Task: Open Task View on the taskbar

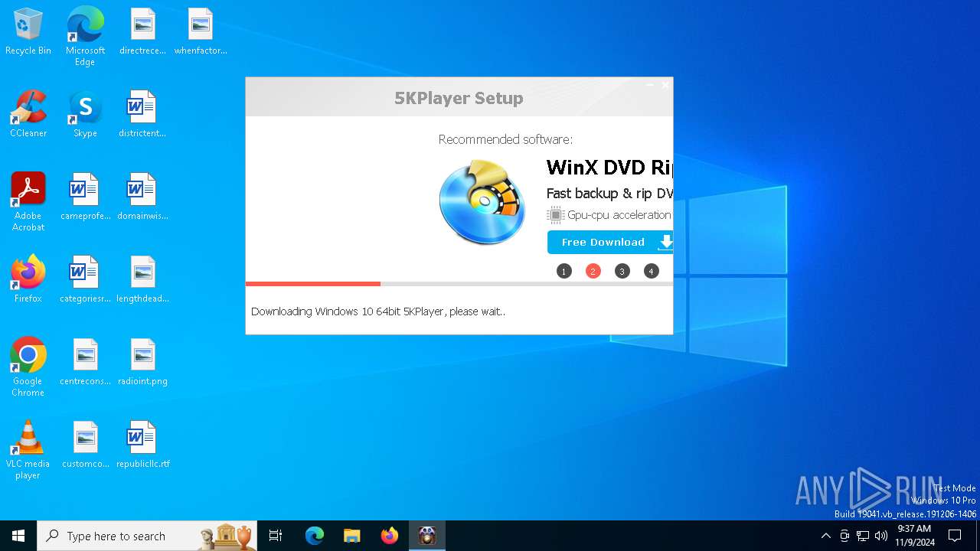Action: click(x=276, y=536)
